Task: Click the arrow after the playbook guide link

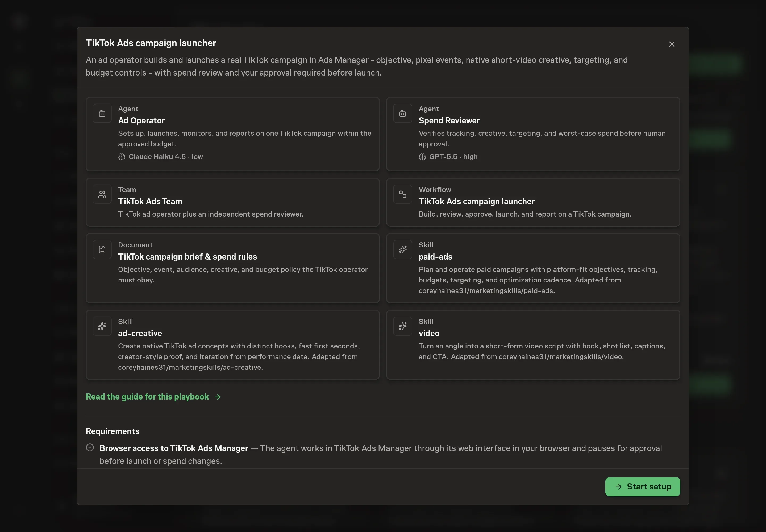Action: point(218,397)
